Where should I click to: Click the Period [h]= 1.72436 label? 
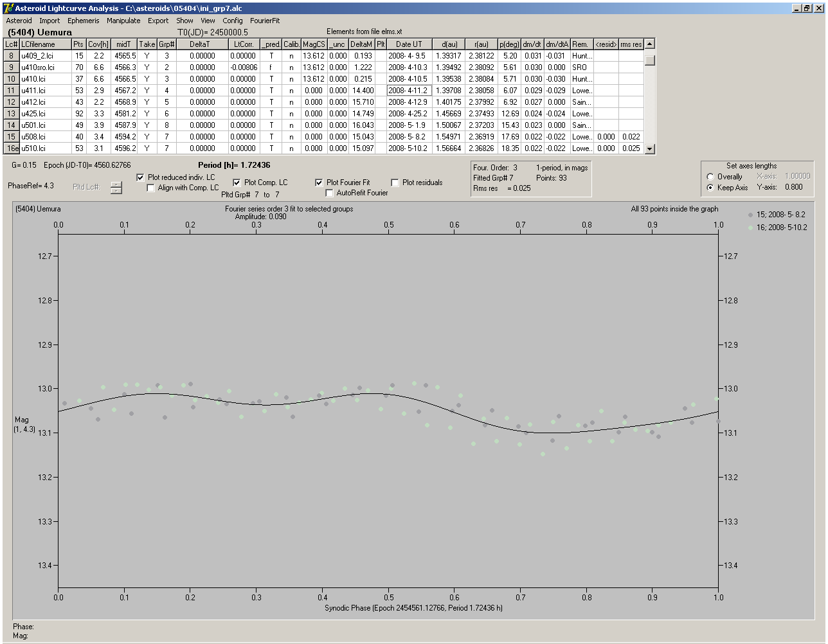234,165
